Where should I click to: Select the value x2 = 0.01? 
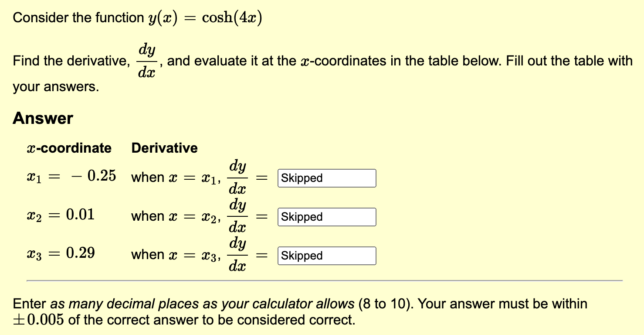61,214
